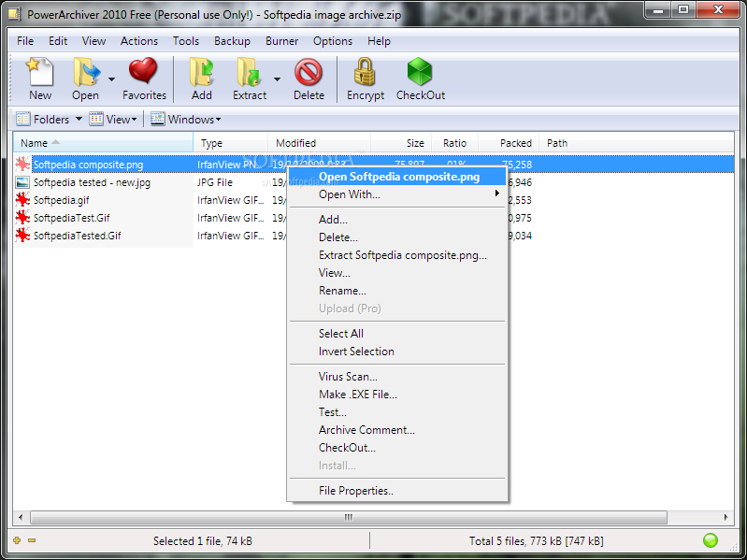The height and width of the screenshot is (560, 747).
Task: Choose Extract Softpedia composite.png... in context menu
Action: click(397, 255)
